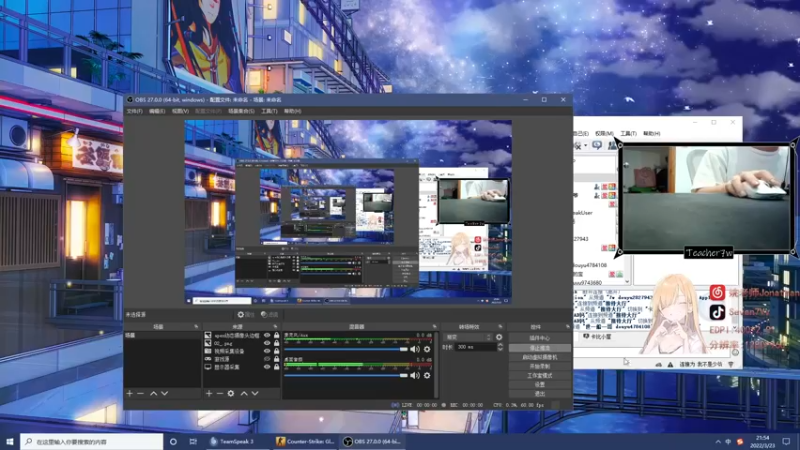800x450 pixels.
Task: Open Windows Start menu
Action: coord(10,441)
